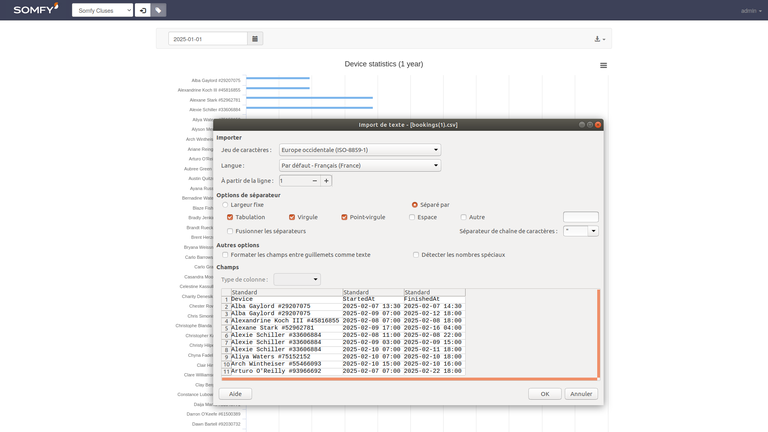Select the Largeur fixe radio button
The height and width of the screenshot is (432, 768).
click(x=225, y=205)
